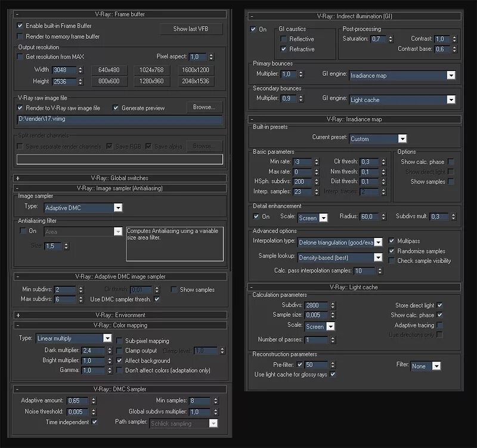Click the Width value field
Screen dimensions: 477x448
[64, 70]
